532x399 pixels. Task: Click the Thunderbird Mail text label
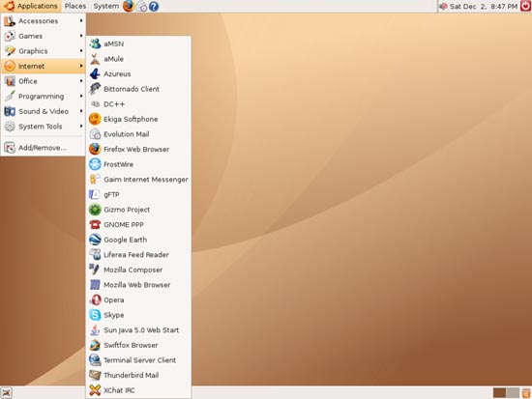131,375
